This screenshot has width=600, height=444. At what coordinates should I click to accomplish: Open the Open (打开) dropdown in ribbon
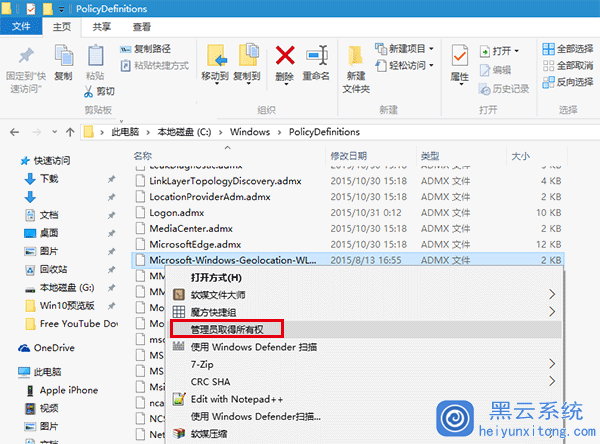click(x=500, y=51)
